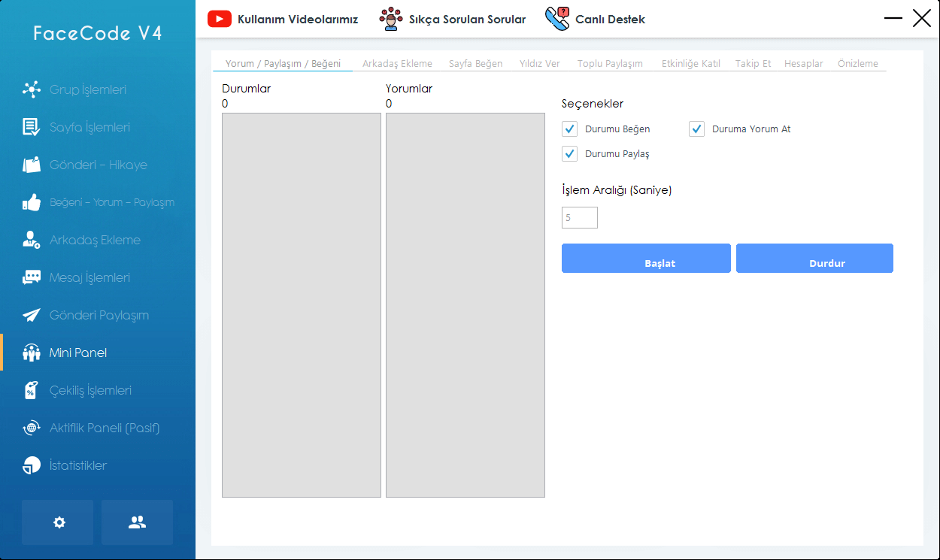
Task: Click the Sıkça Sorulan Sorular icon
Action: click(x=391, y=19)
